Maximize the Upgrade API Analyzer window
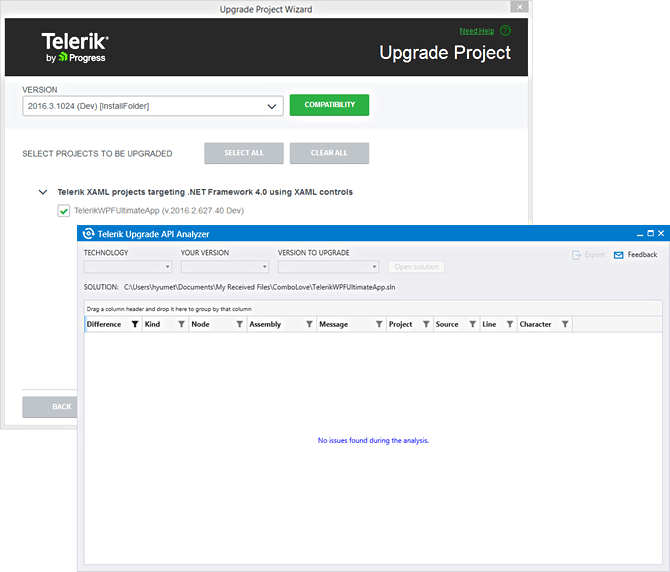This screenshot has width=670, height=572. [650, 233]
